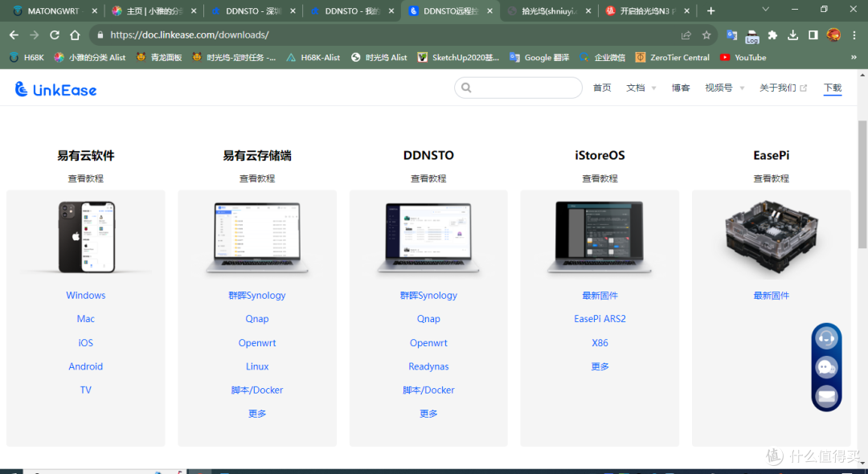The image size is (868, 474).
Task: Click TV download link
Action: click(x=86, y=390)
